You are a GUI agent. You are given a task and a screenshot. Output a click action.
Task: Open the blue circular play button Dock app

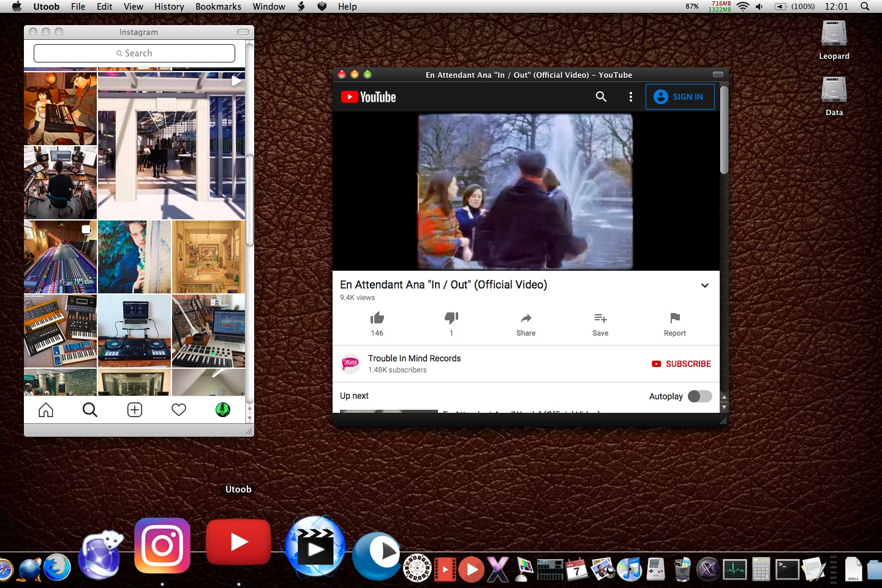[x=377, y=555]
